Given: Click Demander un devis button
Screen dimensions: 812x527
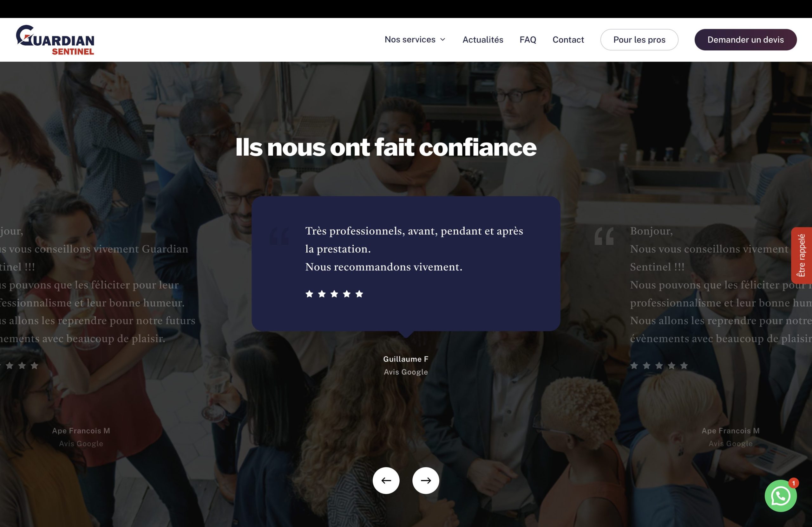Looking at the screenshot, I should [745, 40].
